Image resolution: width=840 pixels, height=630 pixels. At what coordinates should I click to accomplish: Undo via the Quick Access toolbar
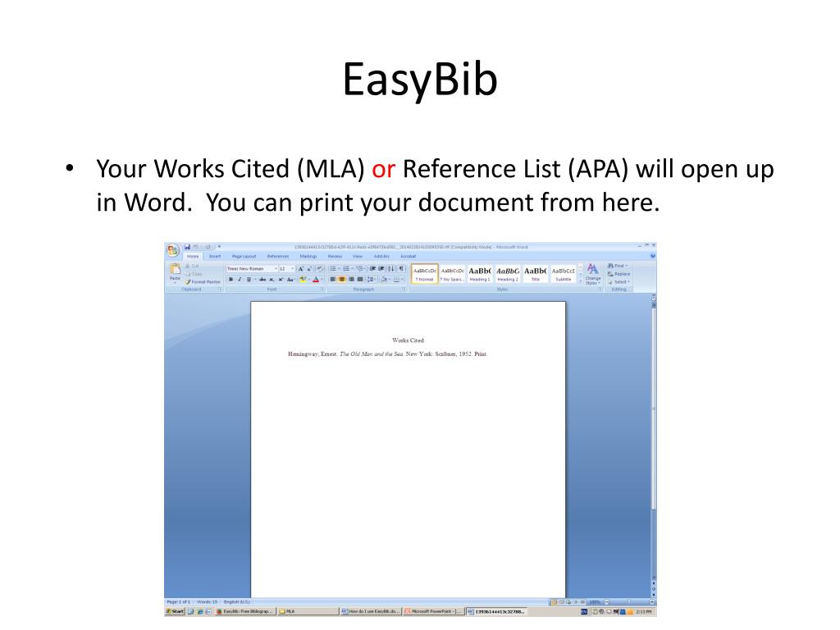(196, 247)
